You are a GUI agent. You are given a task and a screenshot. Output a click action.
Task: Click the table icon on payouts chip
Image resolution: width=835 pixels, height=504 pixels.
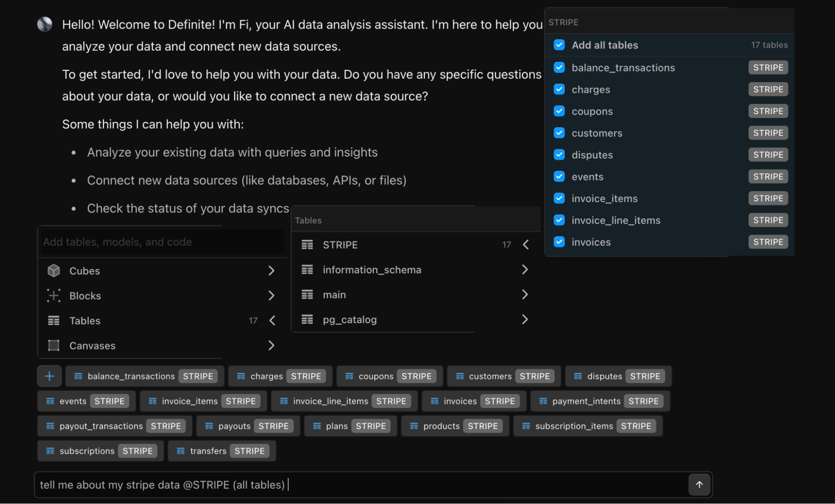coord(209,426)
